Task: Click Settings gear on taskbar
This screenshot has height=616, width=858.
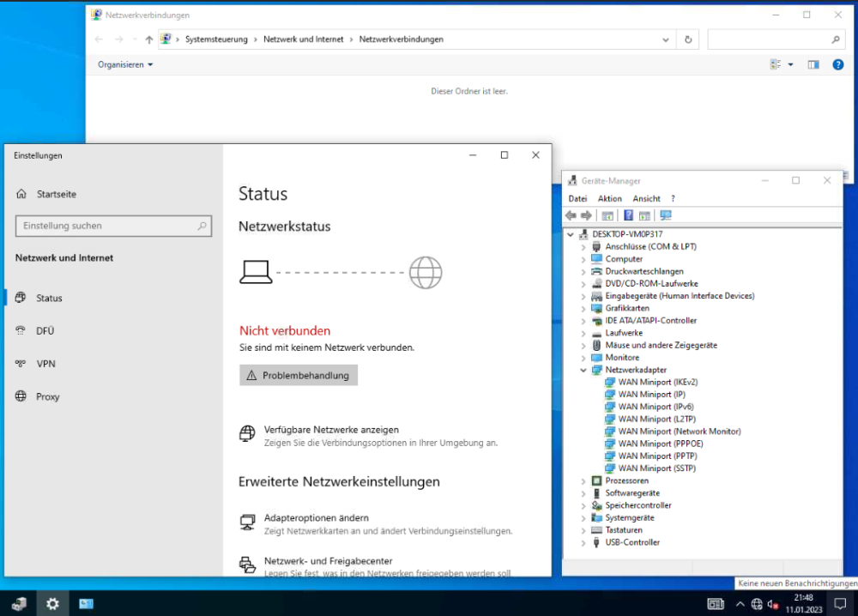Action: click(x=52, y=604)
